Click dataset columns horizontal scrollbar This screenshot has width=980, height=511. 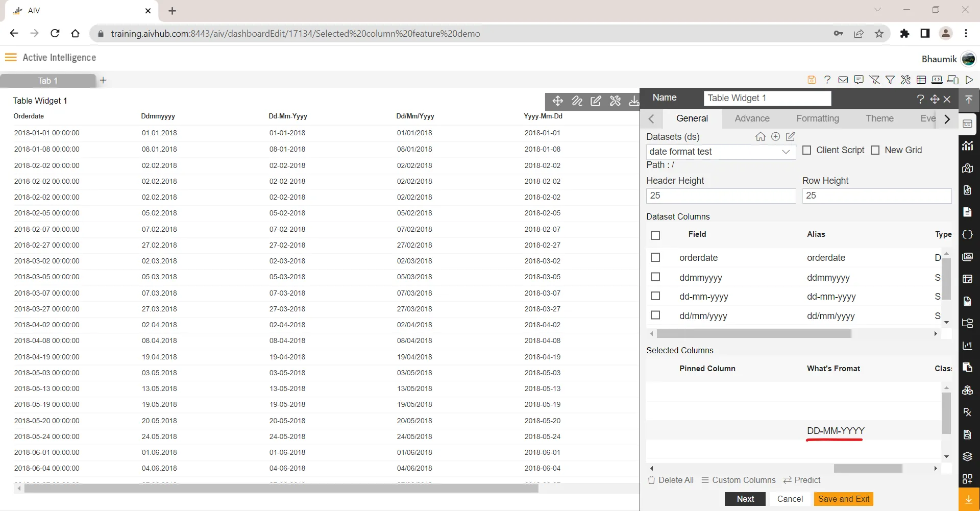[x=754, y=334]
